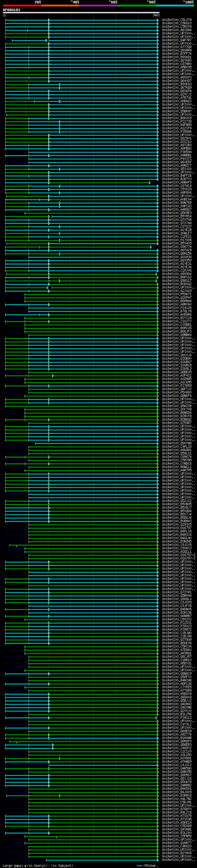The width and height of the screenshot is (197, 868).
Task: Open the UniRef100_O16797-2 isoform label
Action: pyautogui.click(x=178, y=555)
